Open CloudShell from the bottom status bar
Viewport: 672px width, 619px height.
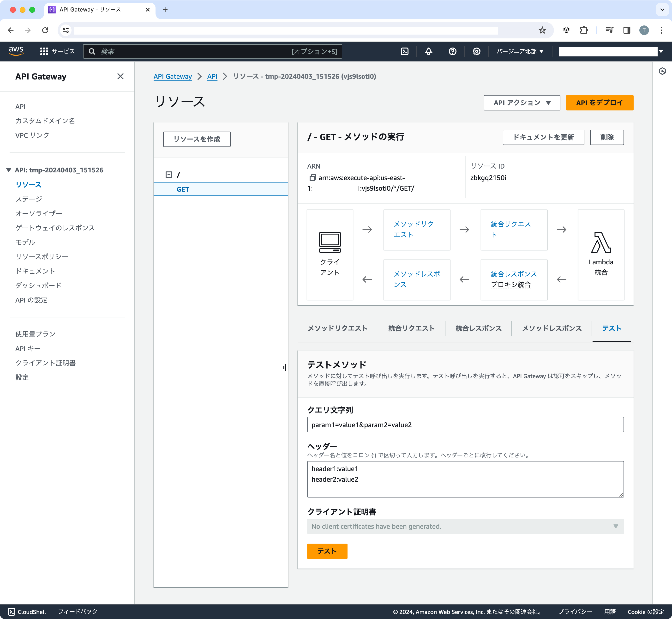27,611
